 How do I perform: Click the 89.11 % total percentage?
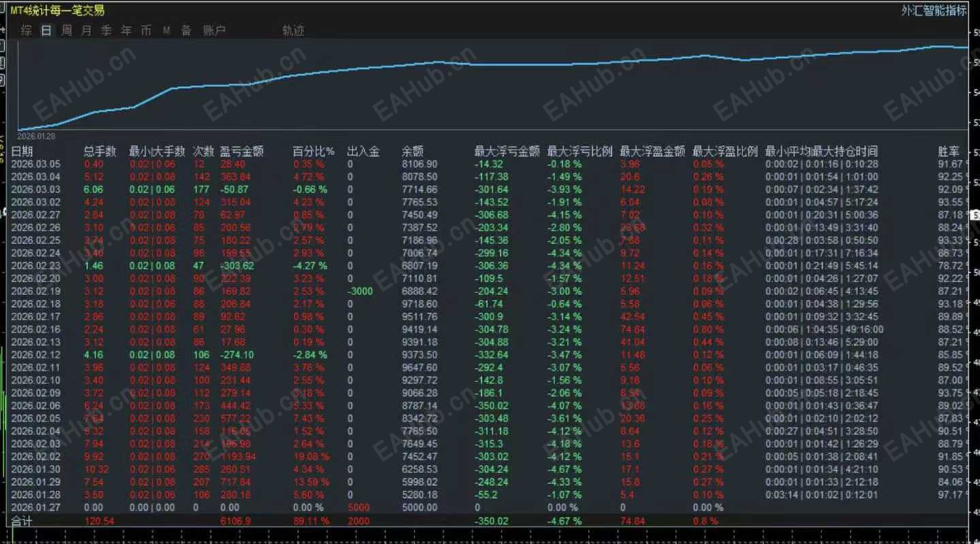pyautogui.click(x=312, y=521)
